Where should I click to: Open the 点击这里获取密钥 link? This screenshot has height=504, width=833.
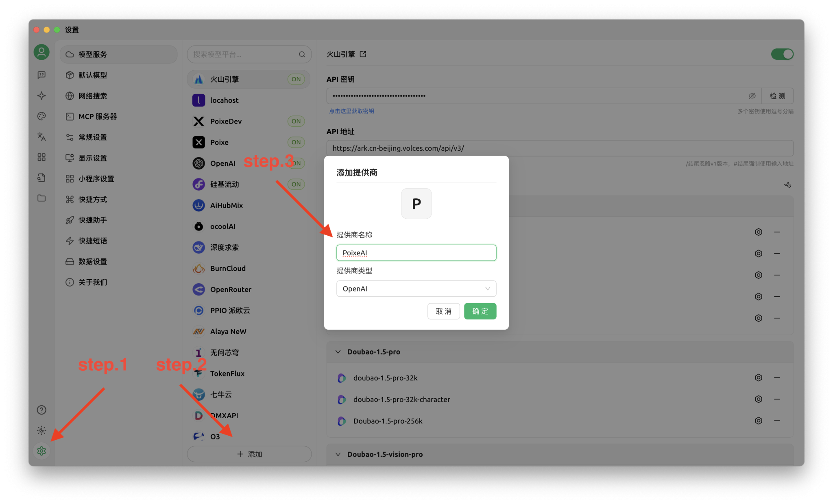(x=351, y=111)
